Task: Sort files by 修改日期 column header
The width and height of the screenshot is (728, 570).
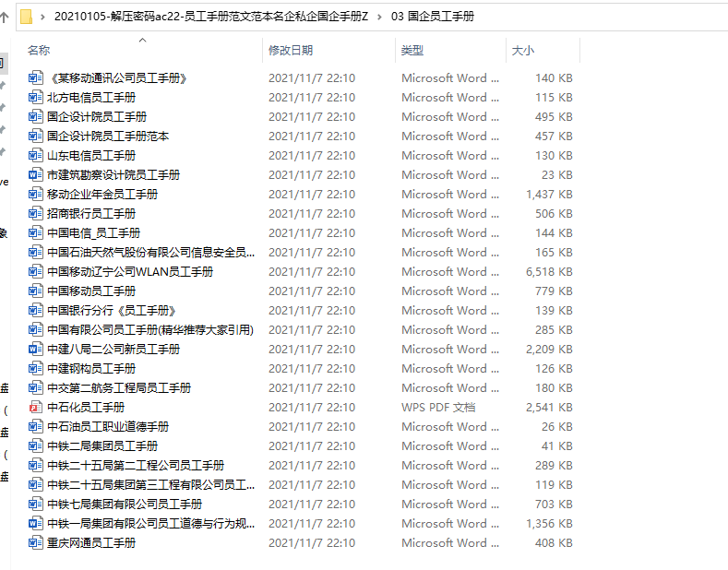Action: [x=291, y=50]
